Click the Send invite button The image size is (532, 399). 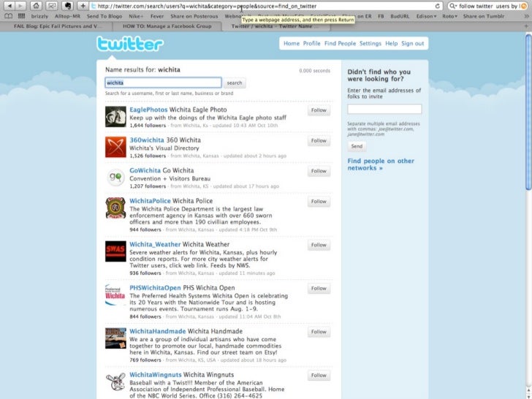357,146
